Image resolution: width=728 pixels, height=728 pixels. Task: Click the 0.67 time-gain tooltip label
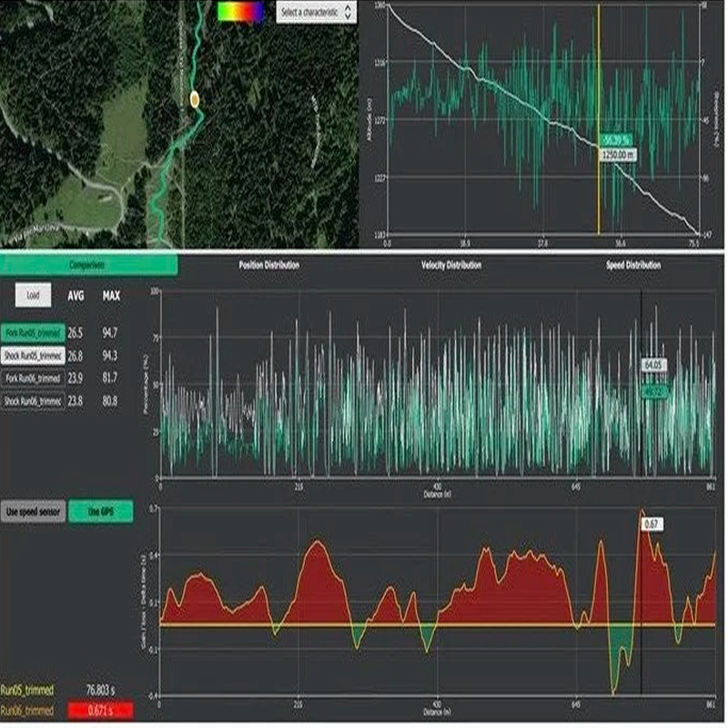point(652,524)
